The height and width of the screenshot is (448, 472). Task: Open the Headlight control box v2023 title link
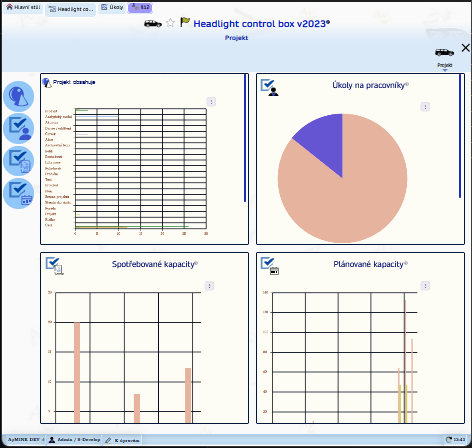point(261,24)
